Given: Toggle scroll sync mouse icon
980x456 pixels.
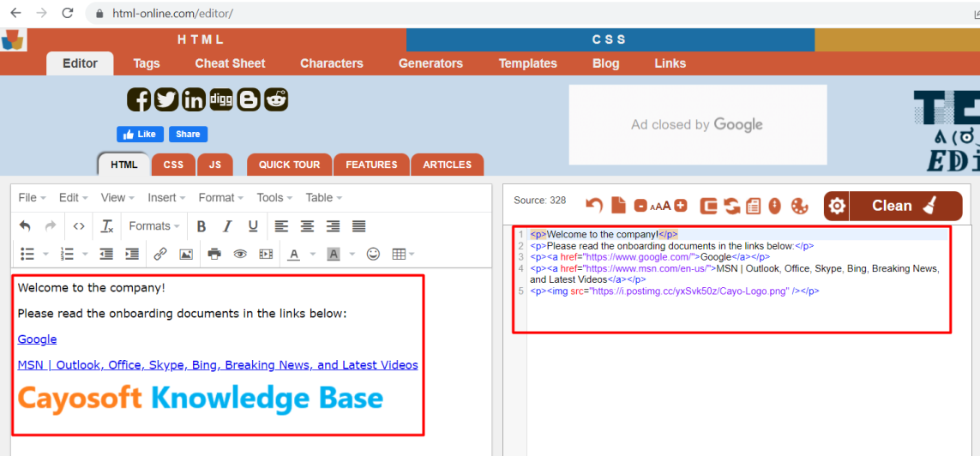Looking at the screenshot, I should (775, 206).
